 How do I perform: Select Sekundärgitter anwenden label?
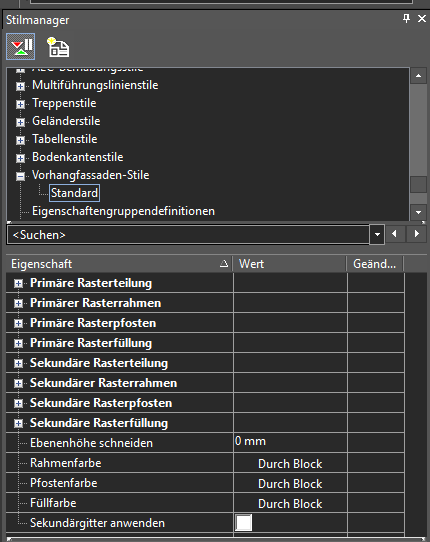pos(97,523)
